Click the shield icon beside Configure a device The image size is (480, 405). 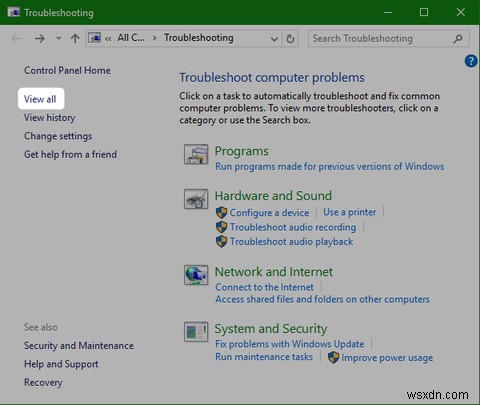point(221,212)
